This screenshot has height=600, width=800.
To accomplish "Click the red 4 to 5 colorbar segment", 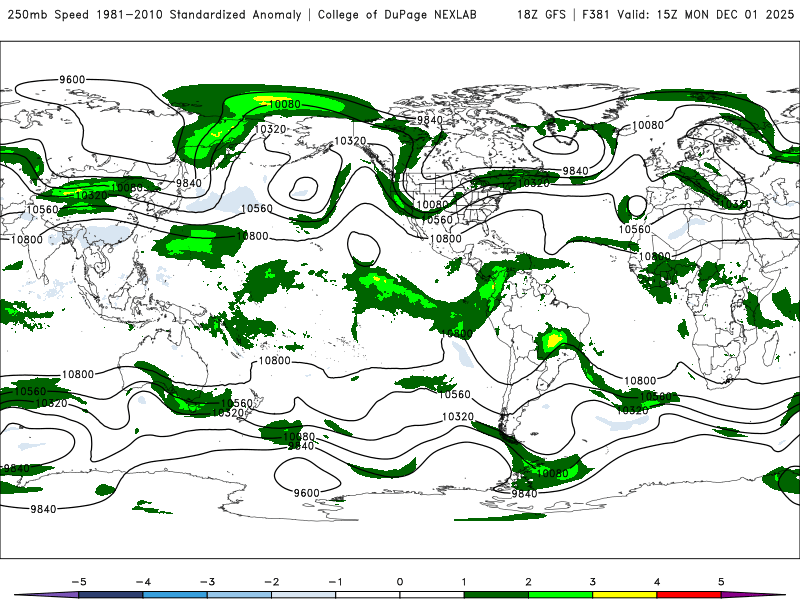I will tap(689, 595).
